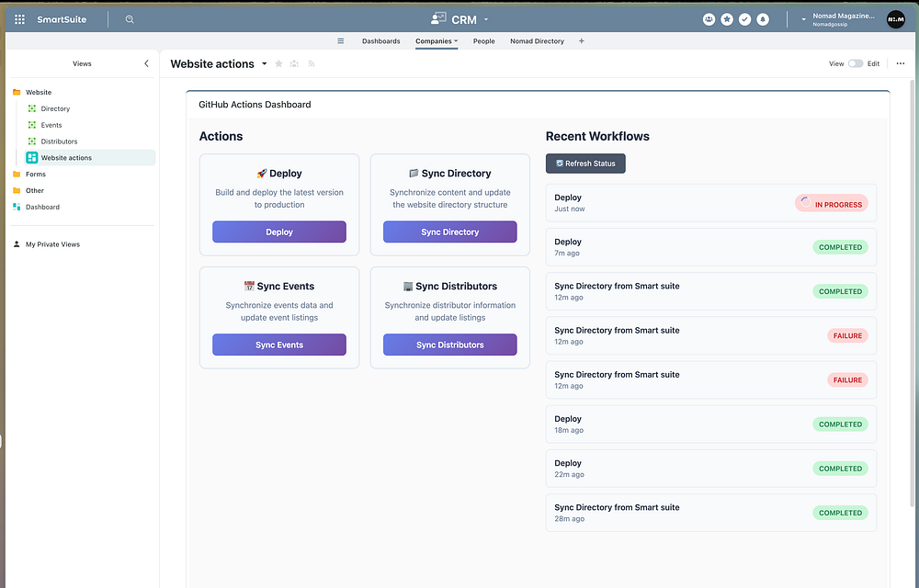
Task: Open the SmartSuite apps grid icon
Action: (19, 19)
